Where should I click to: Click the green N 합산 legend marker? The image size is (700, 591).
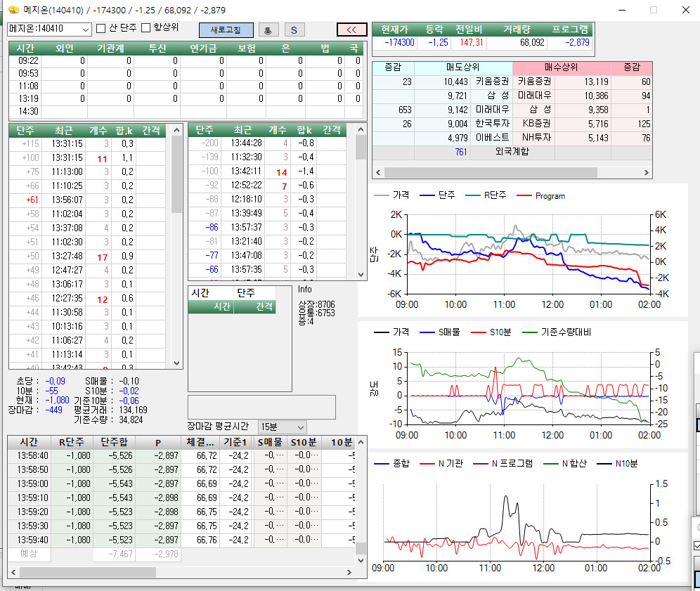tap(551, 464)
